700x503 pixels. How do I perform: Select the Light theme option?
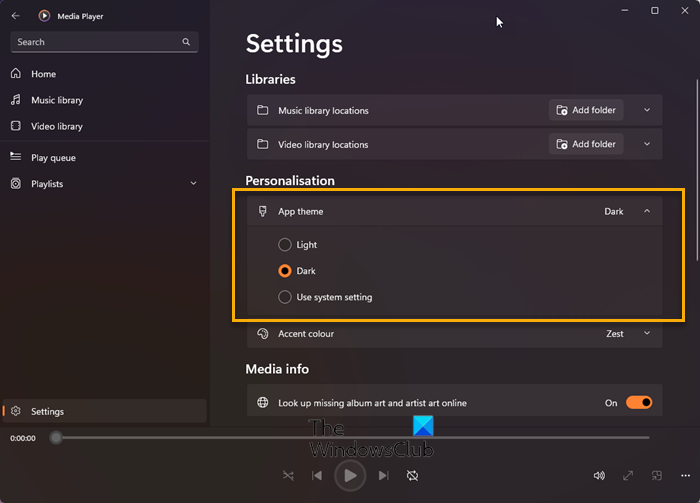point(286,245)
